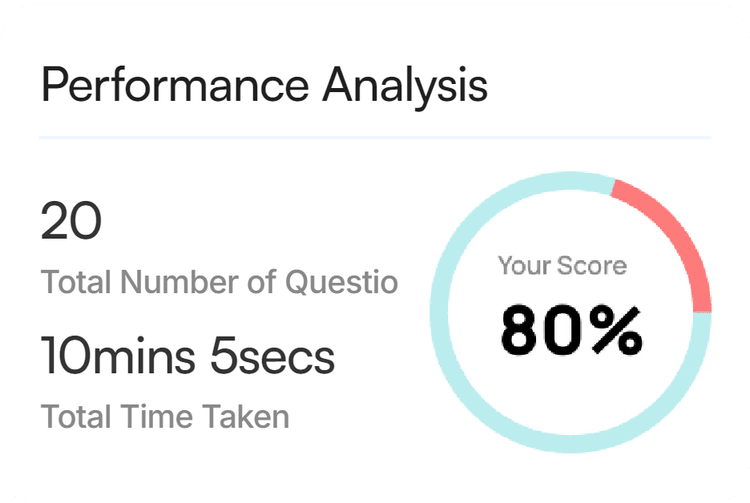Click the top of the teal ring

point(560,178)
